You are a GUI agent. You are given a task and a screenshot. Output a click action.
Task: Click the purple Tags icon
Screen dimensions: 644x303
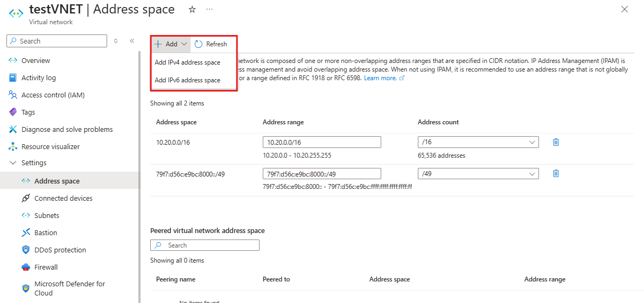pyautogui.click(x=13, y=112)
